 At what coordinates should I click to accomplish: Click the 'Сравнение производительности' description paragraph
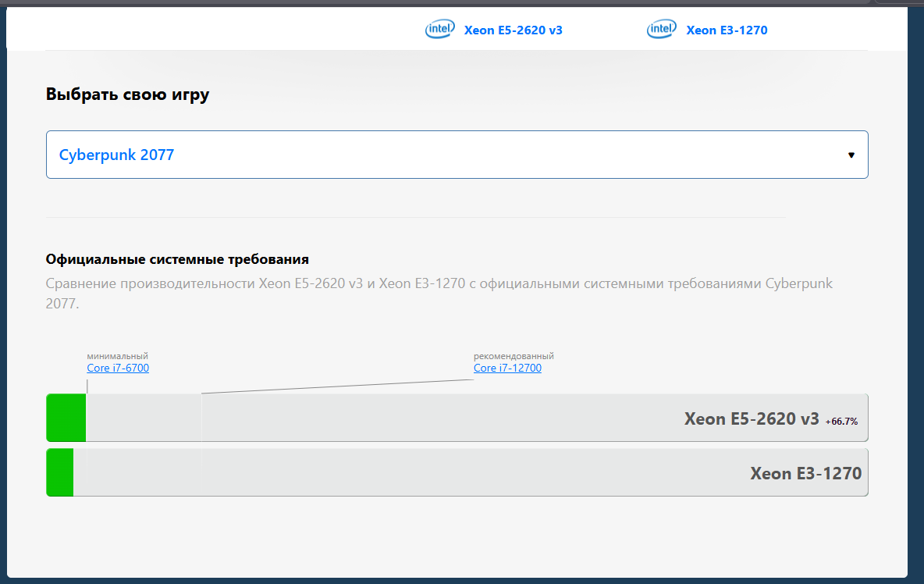click(x=439, y=293)
